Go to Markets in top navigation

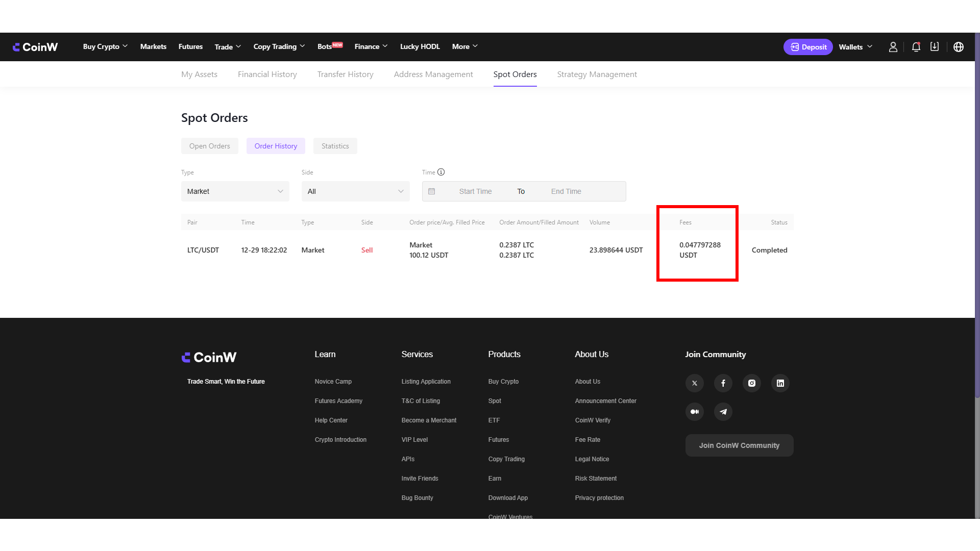point(153,46)
